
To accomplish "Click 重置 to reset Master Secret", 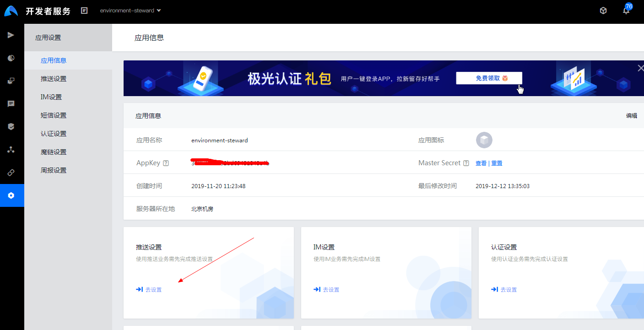I will (x=497, y=163).
